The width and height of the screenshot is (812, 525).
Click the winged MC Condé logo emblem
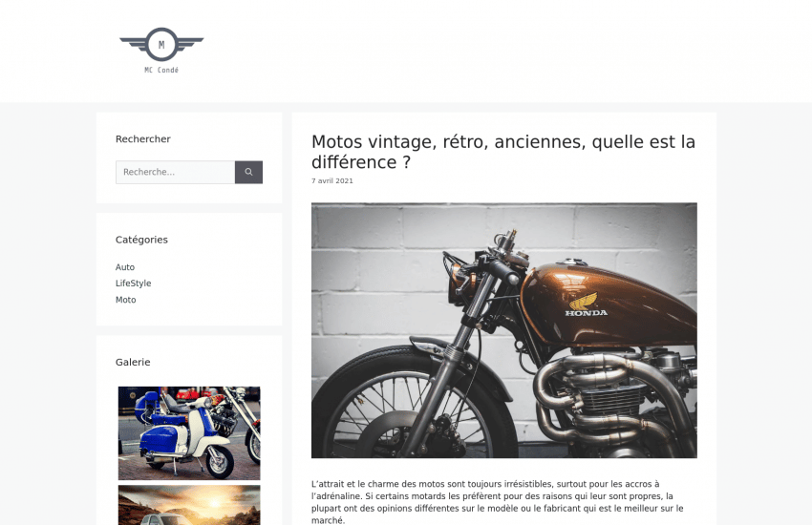tap(161, 45)
